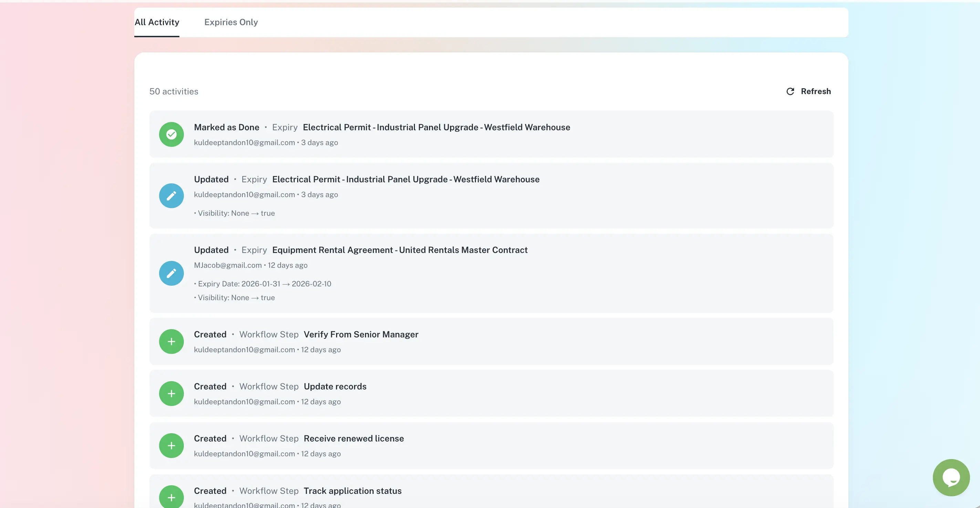Click the email under Receive renewed license step
Viewport: 980px width, 508px height.
[x=244, y=454]
